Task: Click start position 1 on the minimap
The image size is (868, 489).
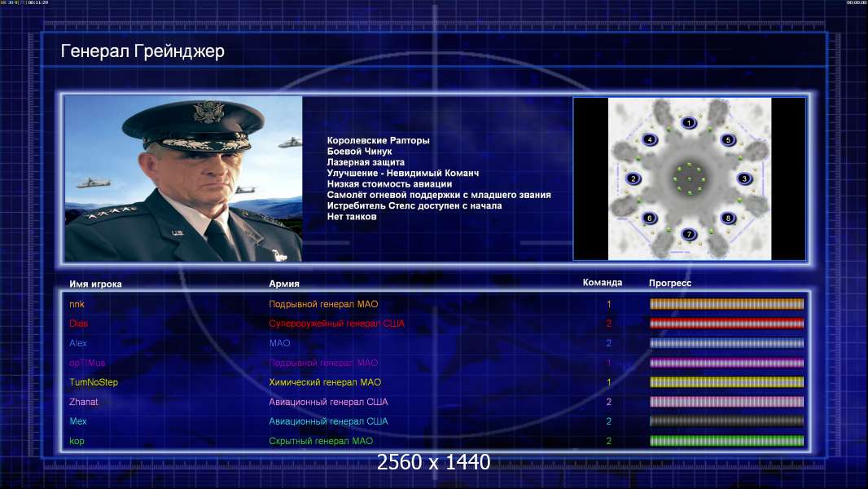Action: click(x=689, y=123)
